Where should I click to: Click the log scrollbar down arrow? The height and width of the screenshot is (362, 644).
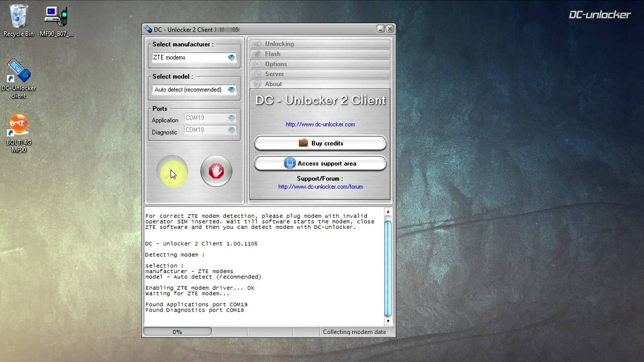pyautogui.click(x=387, y=321)
